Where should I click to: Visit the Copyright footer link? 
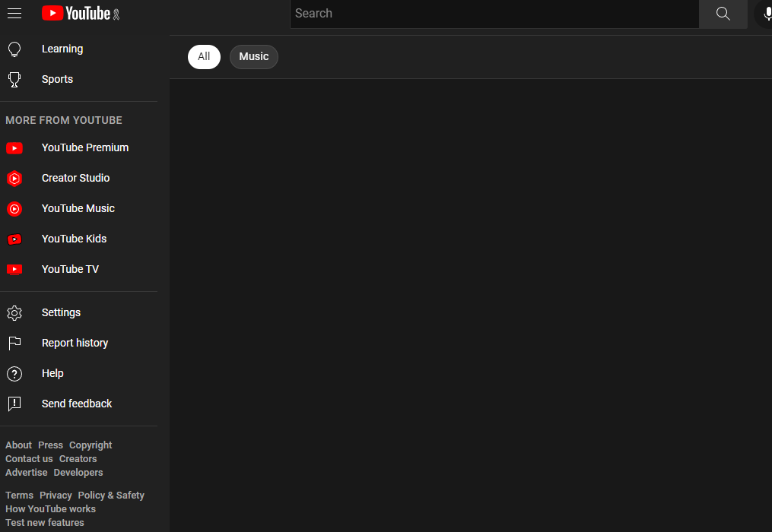pos(91,445)
